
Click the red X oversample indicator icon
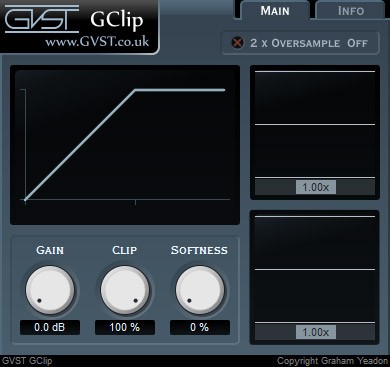(x=237, y=43)
